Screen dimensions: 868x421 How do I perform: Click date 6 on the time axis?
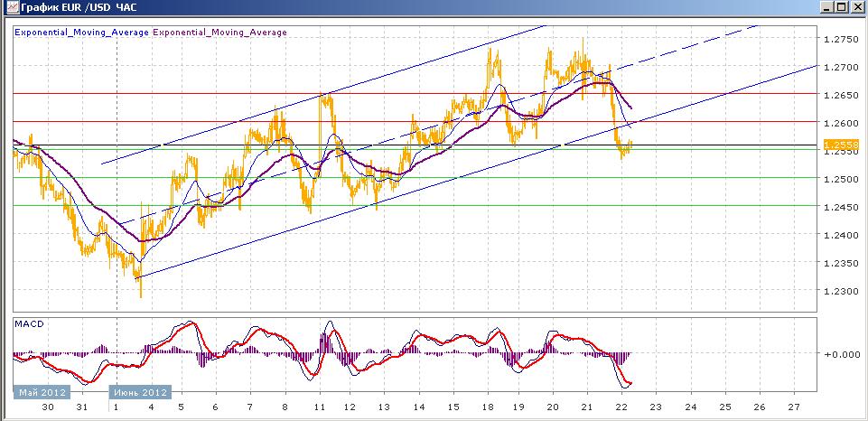pyautogui.click(x=215, y=407)
